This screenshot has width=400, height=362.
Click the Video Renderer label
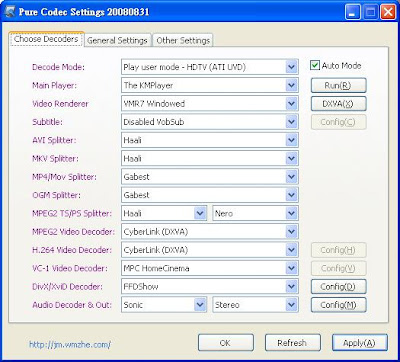click(x=60, y=104)
